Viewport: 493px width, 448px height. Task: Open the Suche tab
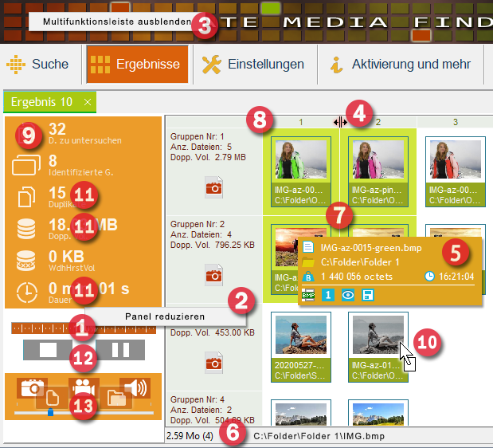tap(40, 65)
